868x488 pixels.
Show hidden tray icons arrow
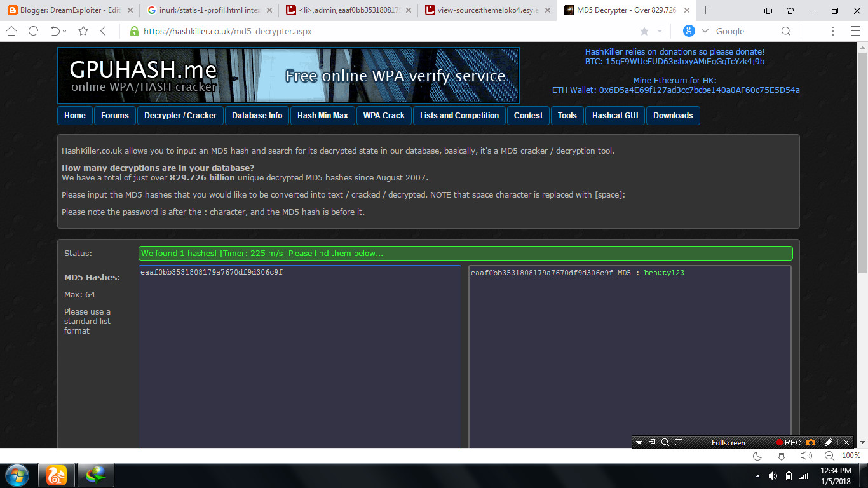pos(757,476)
